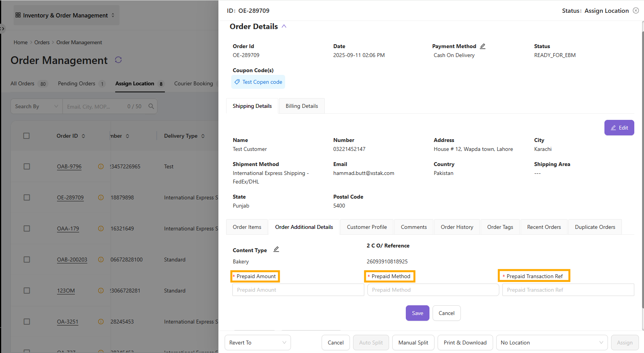Click the info icon next to OAB-9796

[101, 166]
